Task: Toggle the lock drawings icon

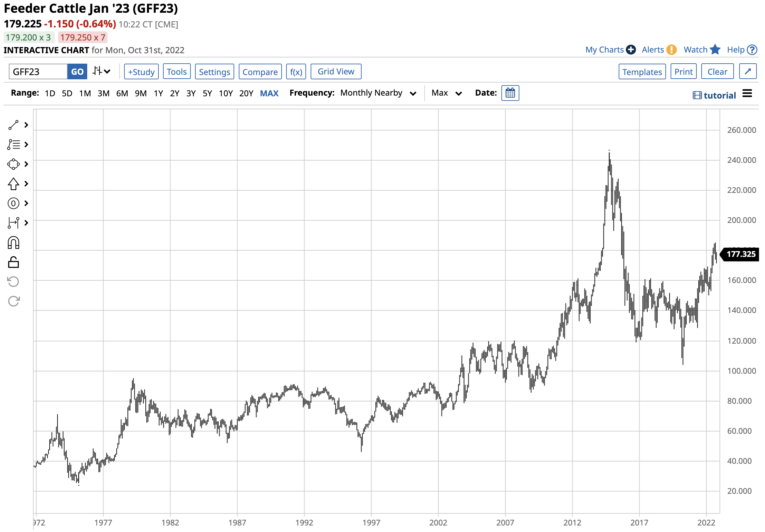Action: (x=13, y=263)
